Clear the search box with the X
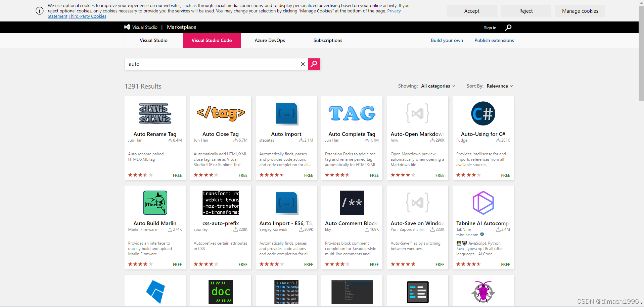644x307 pixels. click(x=303, y=64)
